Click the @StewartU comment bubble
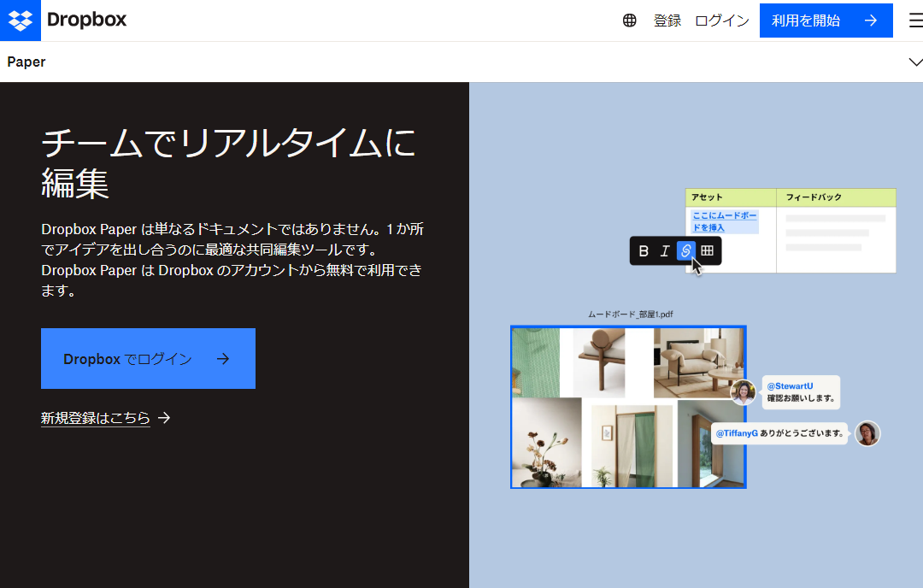Image resolution: width=923 pixels, height=588 pixels. click(x=801, y=392)
